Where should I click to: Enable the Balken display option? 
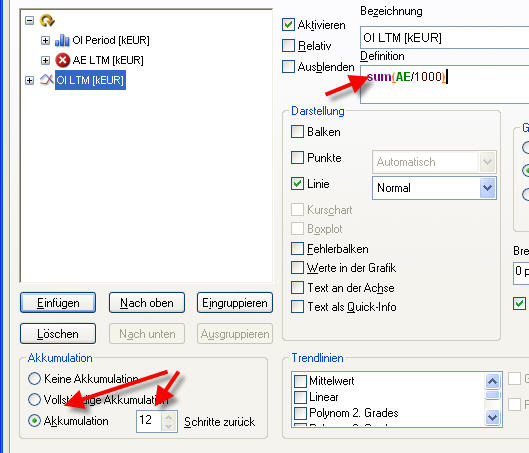297,132
